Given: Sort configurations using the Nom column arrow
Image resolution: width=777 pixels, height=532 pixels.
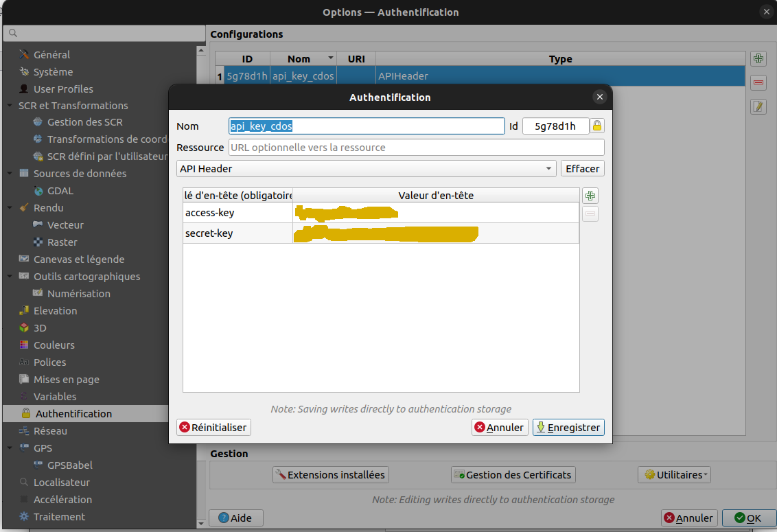Looking at the screenshot, I should pos(329,58).
